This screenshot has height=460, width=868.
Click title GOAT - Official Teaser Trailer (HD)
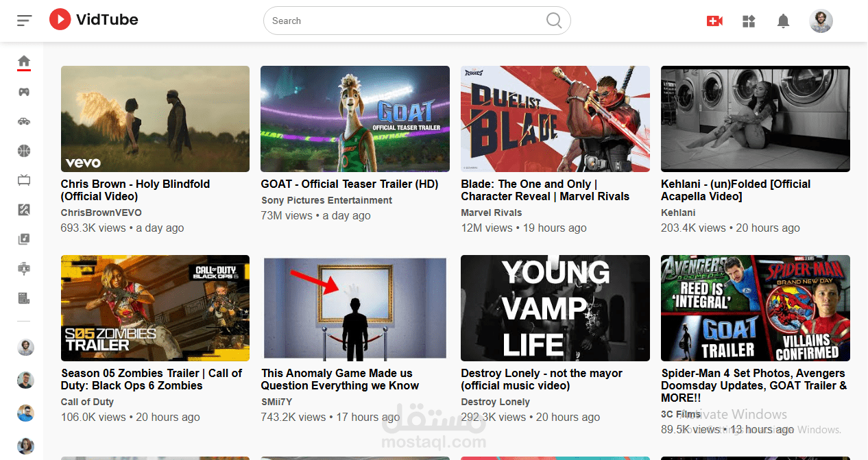(350, 184)
